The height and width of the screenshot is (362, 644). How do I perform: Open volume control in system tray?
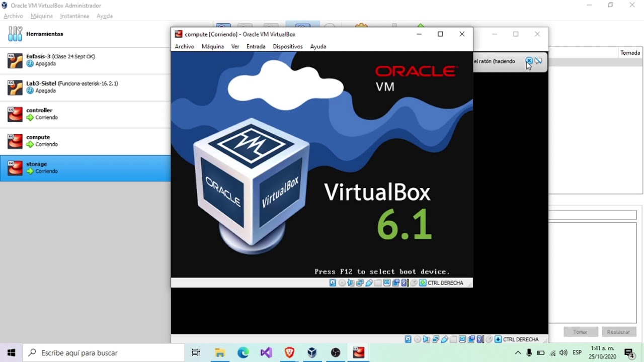pyautogui.click(x=563, y=352)
